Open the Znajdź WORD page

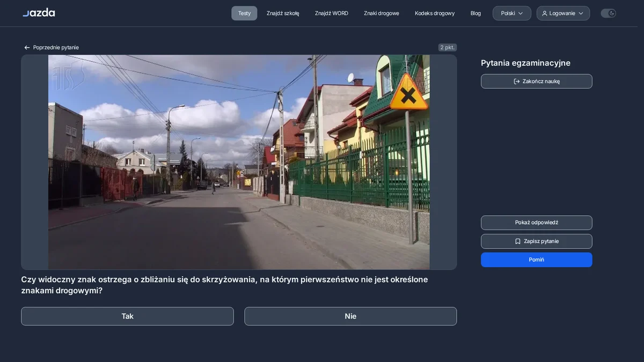pyautogui.click(x=332, y=13)
